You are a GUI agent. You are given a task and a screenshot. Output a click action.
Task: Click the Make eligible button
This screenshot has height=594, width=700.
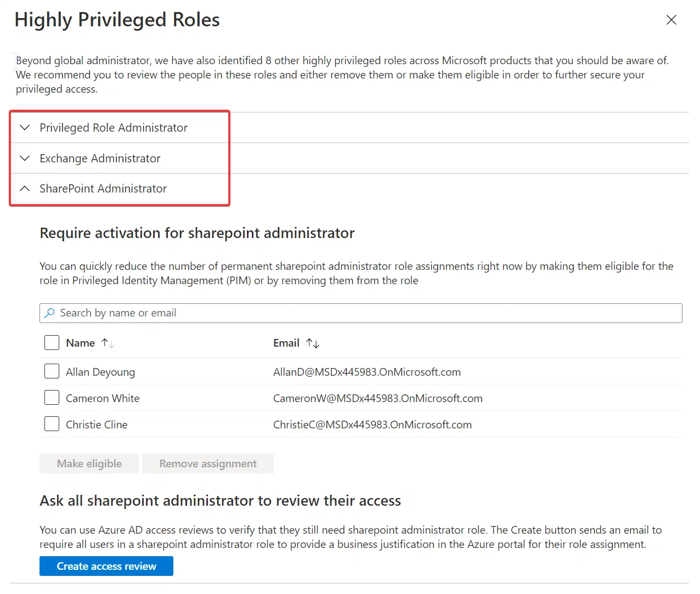click(x=89, y=463)
